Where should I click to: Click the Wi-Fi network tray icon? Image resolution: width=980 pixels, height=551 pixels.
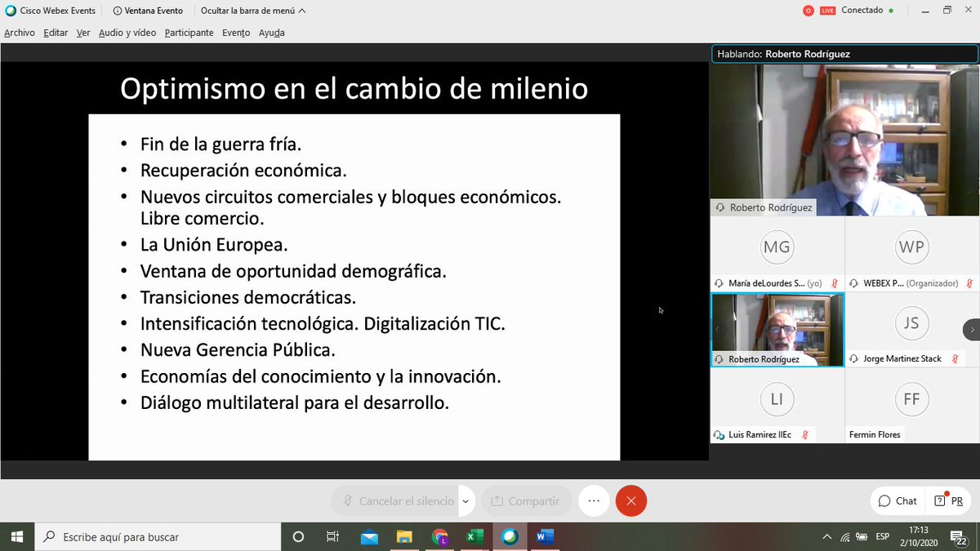coord(845,536)
